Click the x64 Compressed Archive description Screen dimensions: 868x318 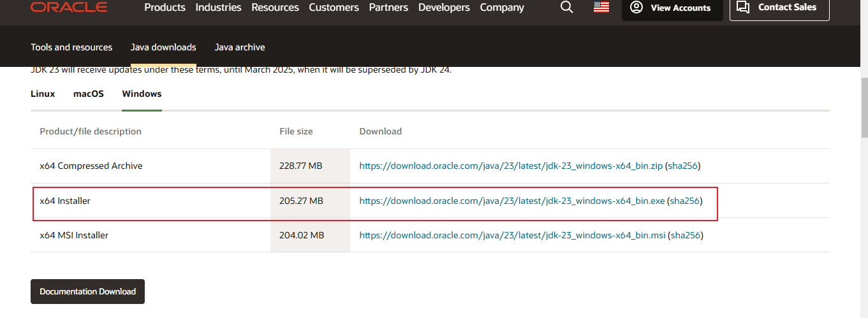tap(91, 166)
